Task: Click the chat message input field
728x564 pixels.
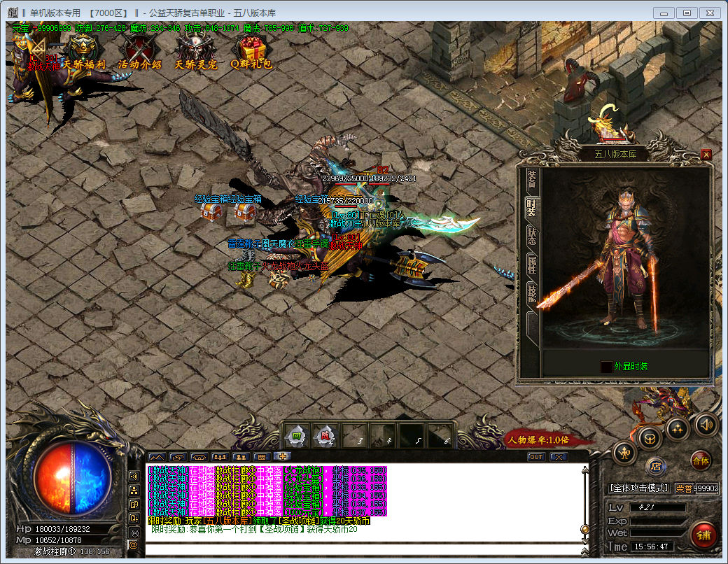Action: tap(364, 549)
